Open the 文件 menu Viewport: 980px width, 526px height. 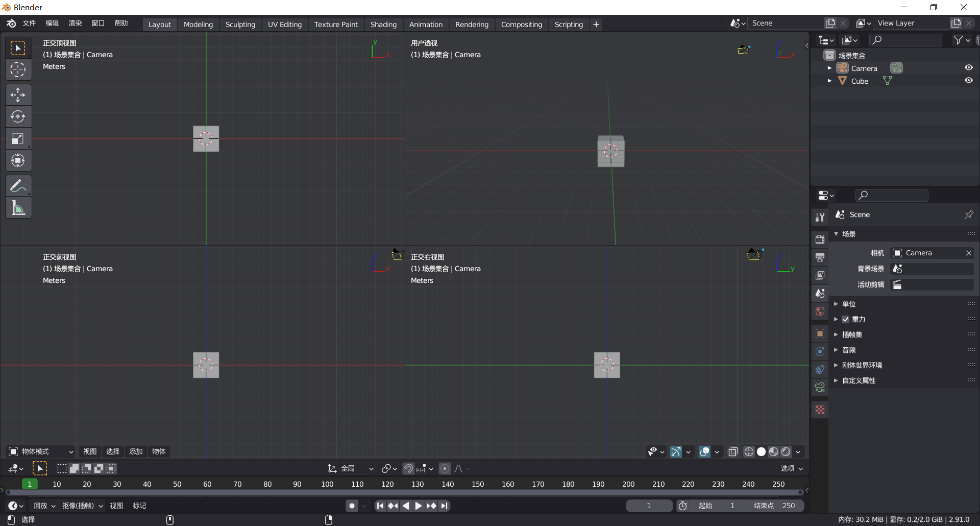click(x=29, y=23)
